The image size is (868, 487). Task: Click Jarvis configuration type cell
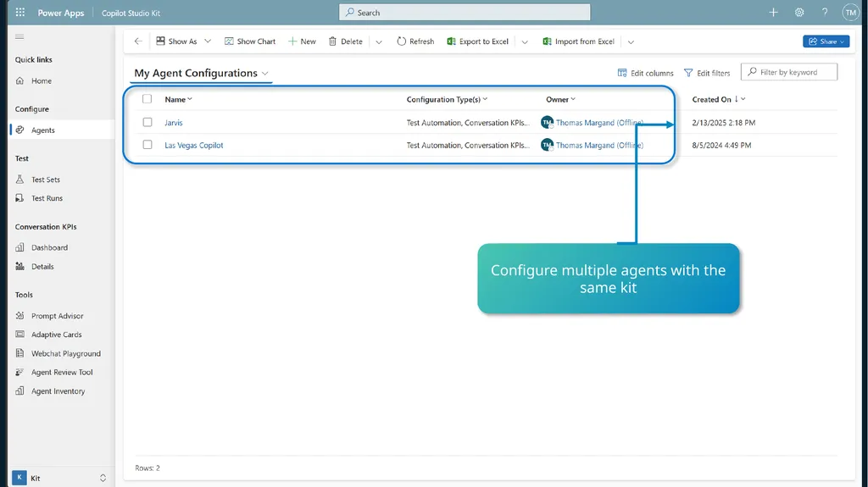pos(468,122)
